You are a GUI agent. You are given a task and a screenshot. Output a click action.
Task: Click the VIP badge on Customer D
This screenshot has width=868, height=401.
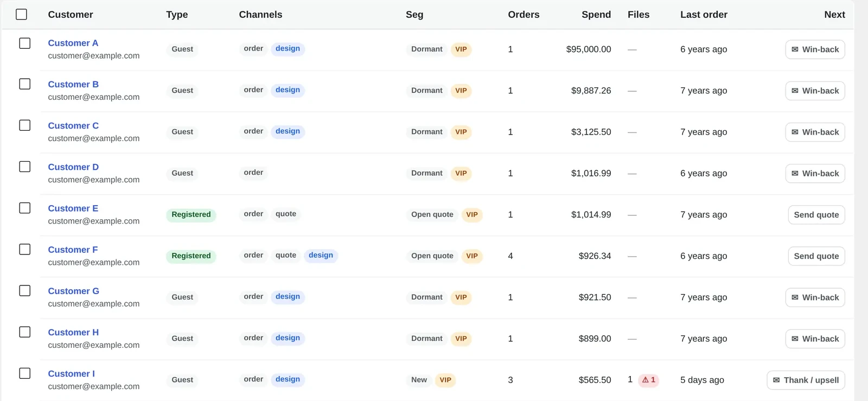[x=461, y=173]
